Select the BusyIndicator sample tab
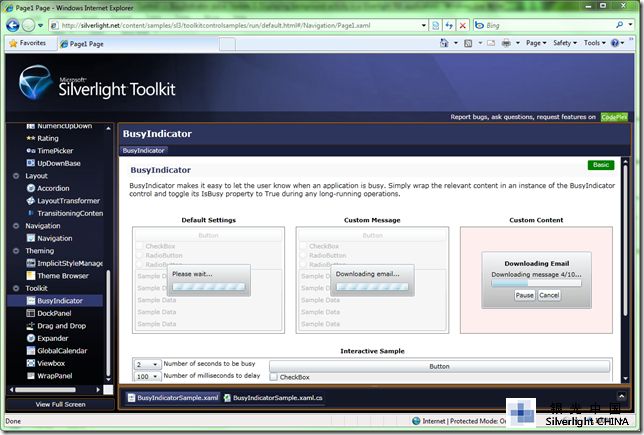This screenshot has height=435, width=644. [144, 151]
